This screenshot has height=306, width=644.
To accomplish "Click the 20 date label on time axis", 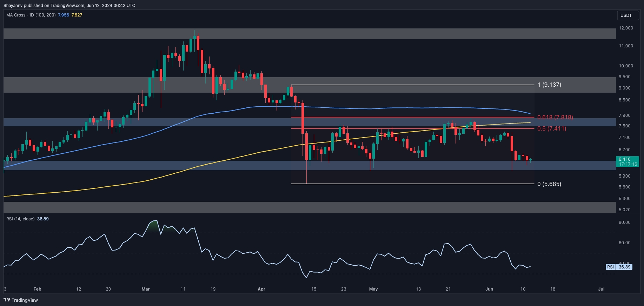I will tap(108, 289).
